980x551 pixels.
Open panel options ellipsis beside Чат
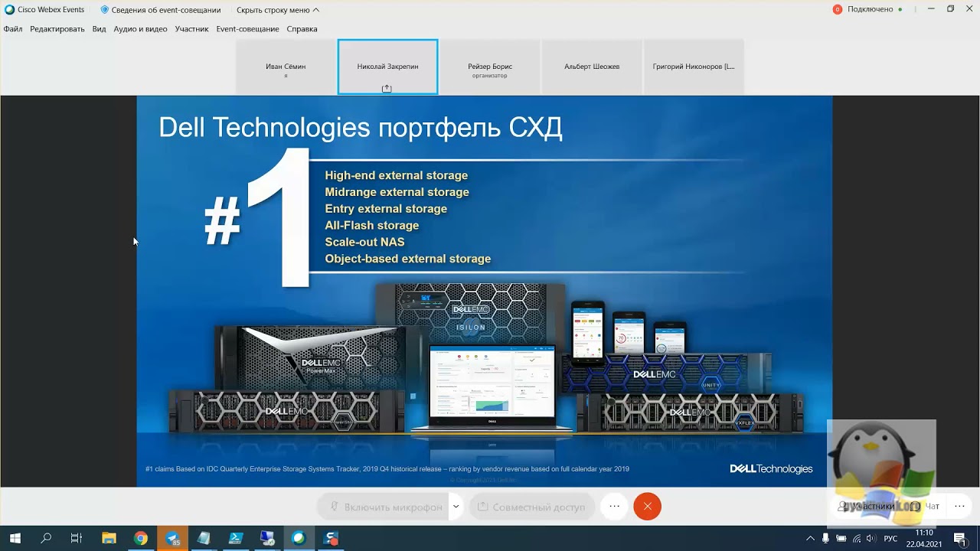[x=959, y=506]
